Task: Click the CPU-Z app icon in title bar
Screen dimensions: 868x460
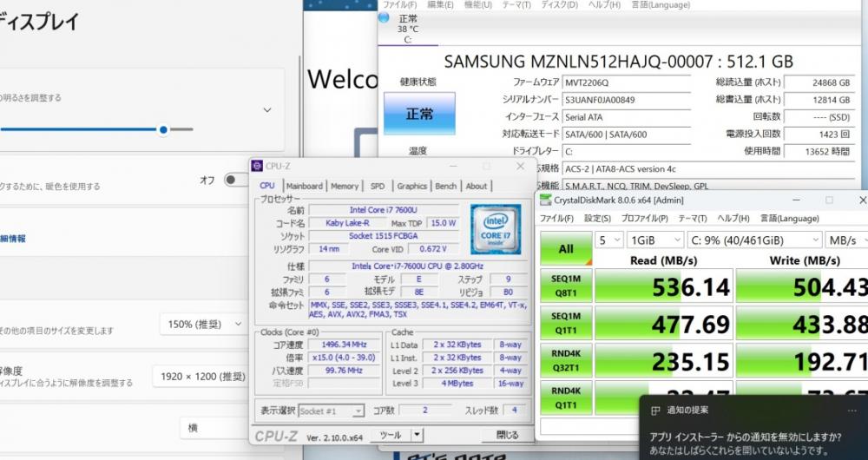Action: (257, 166)
